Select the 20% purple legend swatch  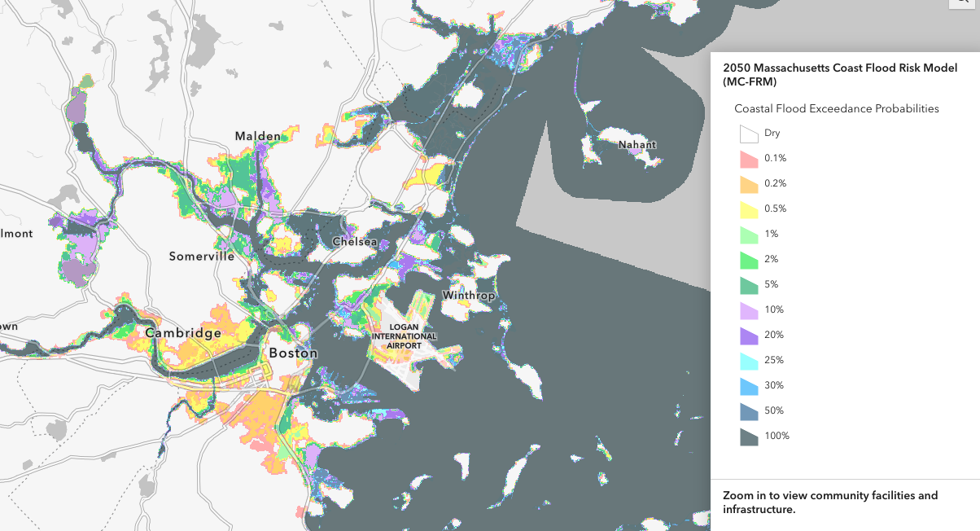[x=747, y=335]
